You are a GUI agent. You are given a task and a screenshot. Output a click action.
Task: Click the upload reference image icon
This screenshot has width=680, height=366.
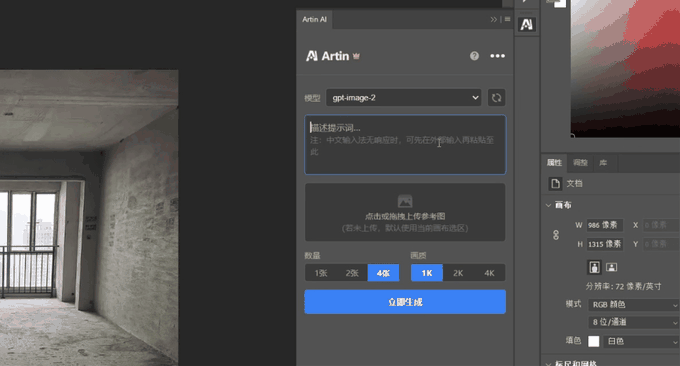[405, 201]
